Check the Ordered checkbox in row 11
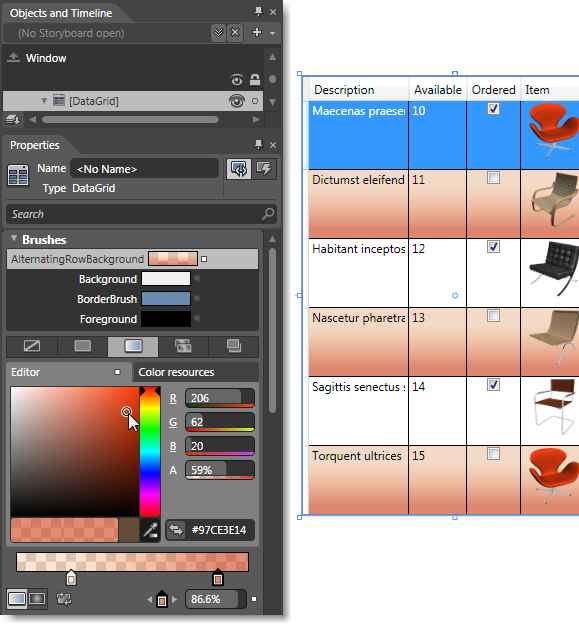 [x=493, y=178]
